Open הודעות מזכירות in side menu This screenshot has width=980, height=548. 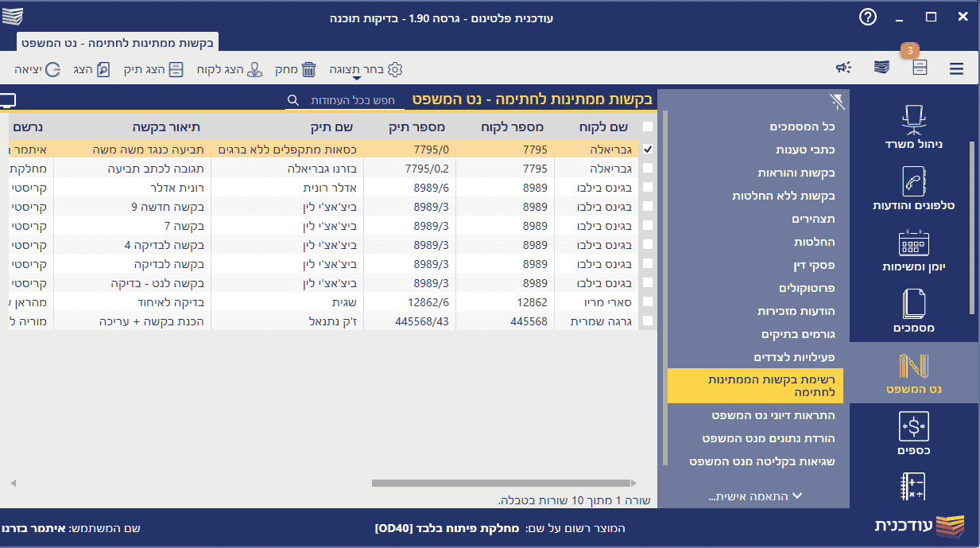click(796, 311)
